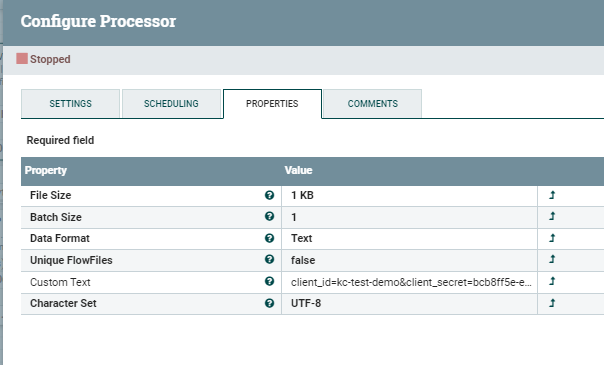
Task: Click the red Stopped status icon
Action: [22, 59]
